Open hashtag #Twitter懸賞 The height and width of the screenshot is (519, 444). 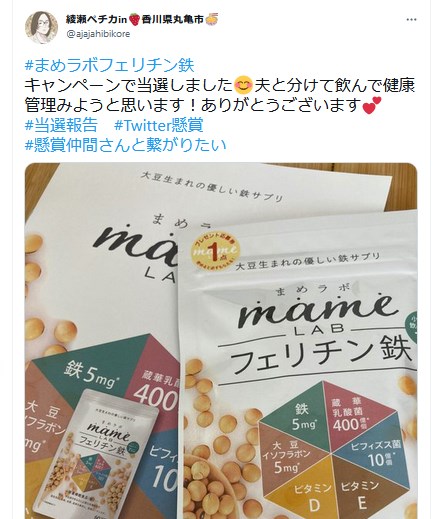tap(159, 125)
